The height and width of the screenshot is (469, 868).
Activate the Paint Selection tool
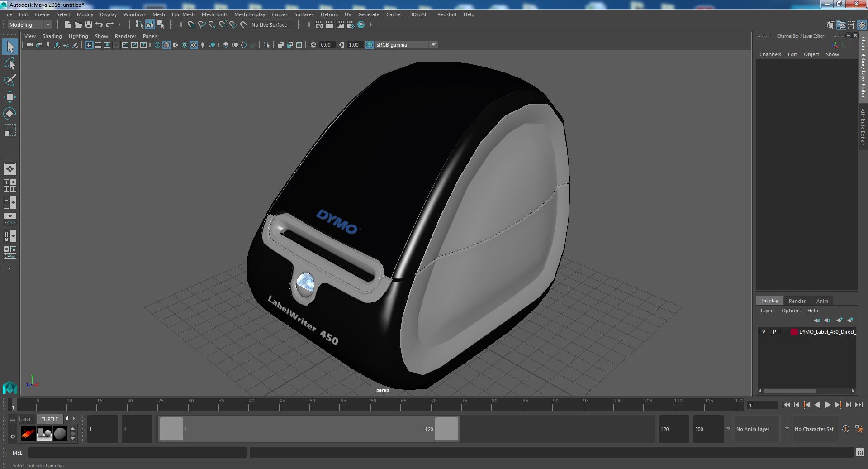point(10,80)
